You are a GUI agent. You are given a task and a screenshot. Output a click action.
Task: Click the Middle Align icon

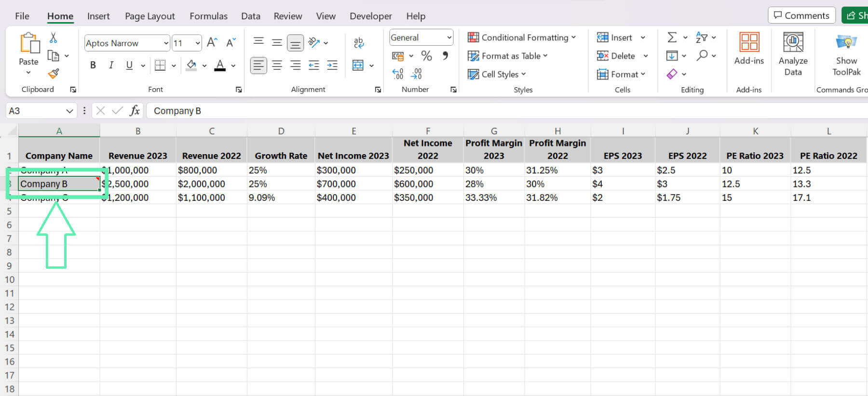(277, 42)
